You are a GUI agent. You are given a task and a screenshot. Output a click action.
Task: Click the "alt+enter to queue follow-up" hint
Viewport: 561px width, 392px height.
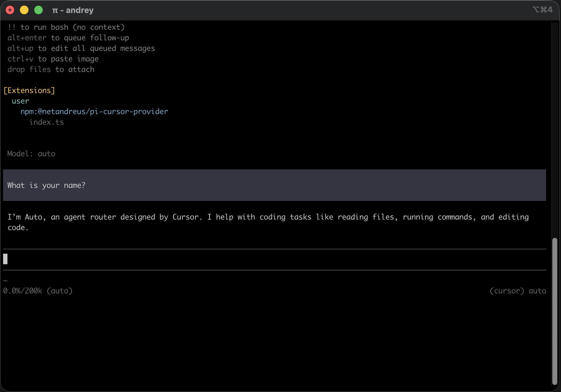point(68,38)
